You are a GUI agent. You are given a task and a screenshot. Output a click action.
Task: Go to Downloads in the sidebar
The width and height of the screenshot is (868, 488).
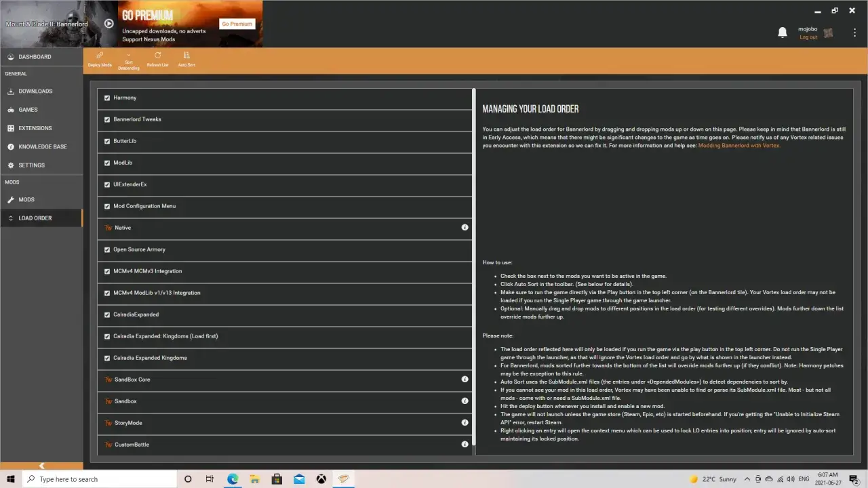[35, 91]
